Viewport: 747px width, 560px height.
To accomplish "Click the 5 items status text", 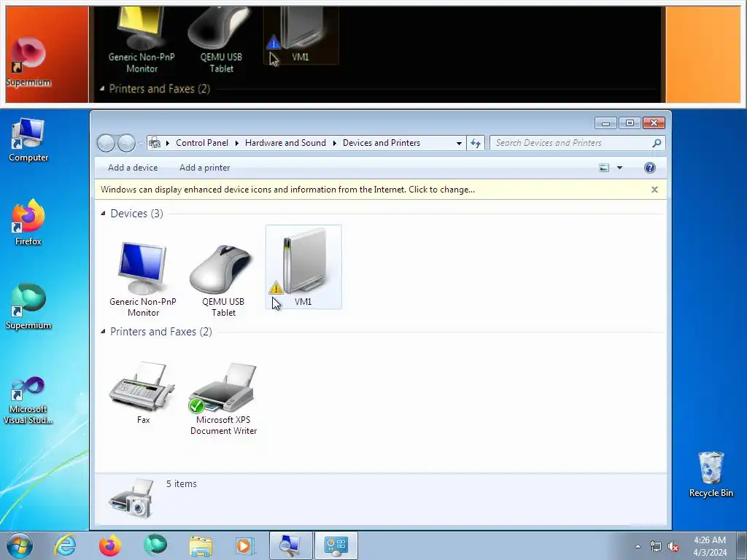I will click(182, 484).
